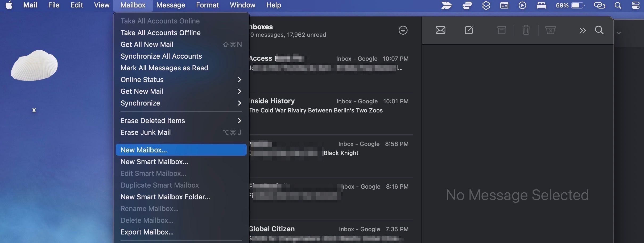Open the View menu

tap(102, 5)
